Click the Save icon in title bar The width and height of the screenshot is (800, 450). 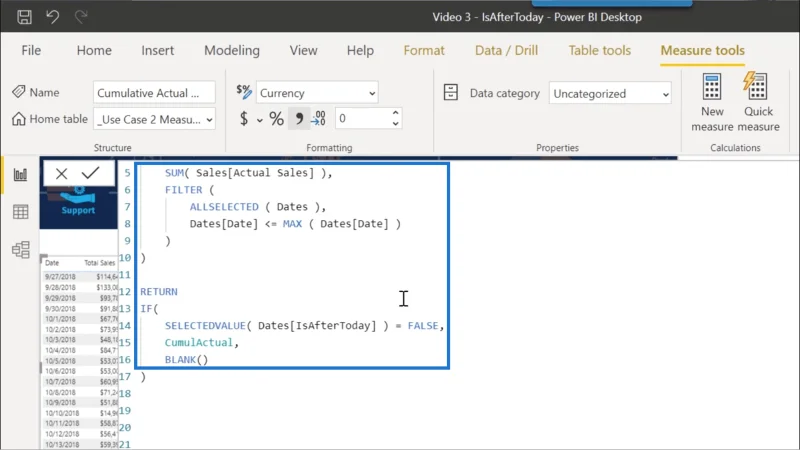coord(24,17)
